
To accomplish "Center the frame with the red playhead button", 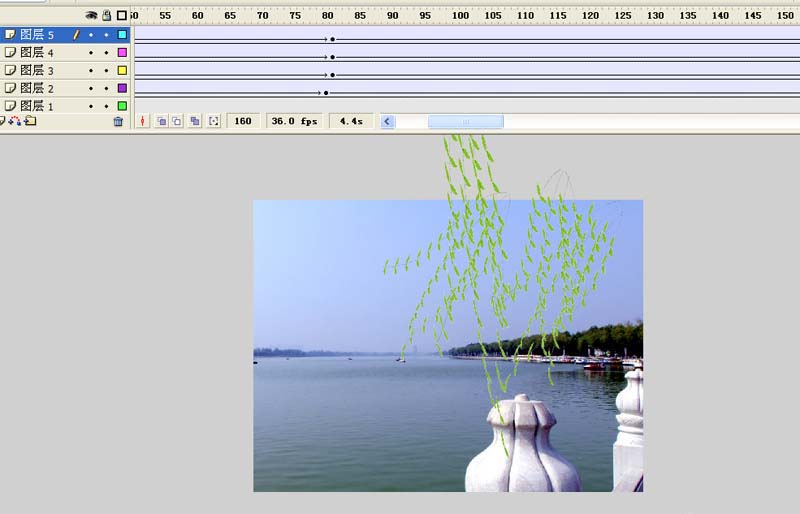I will (x=142, y=121).
